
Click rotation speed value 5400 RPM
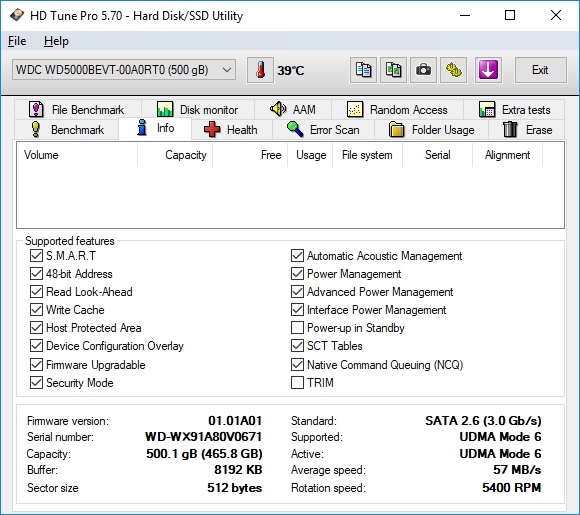[512, 488]
